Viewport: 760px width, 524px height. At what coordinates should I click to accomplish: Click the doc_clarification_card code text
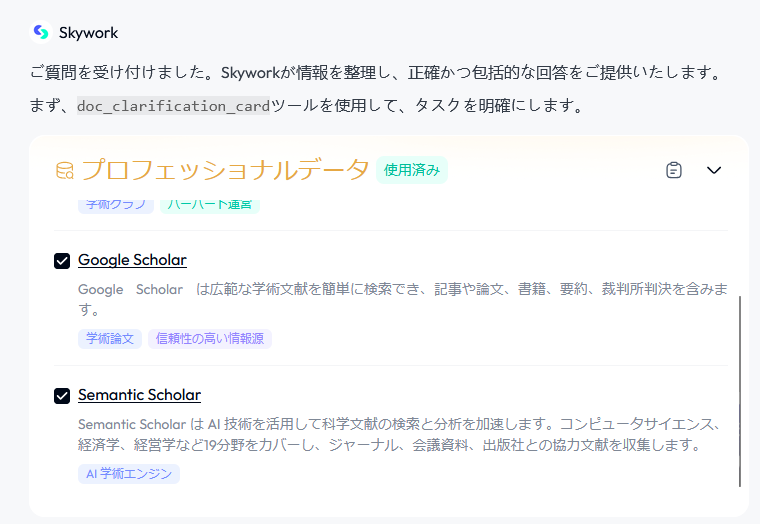click(173, 106)
